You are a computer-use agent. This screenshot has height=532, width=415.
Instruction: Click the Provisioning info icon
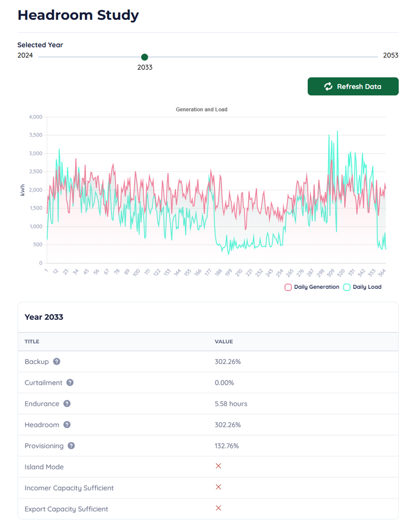pos(71,446)
